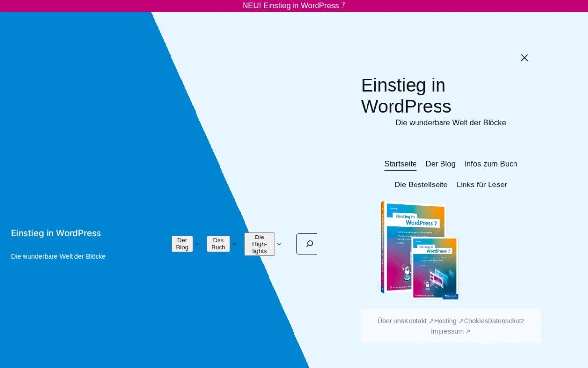The image size is (588, 368).
Task: Select Der Blog in the overlay menu
Action: coord(441,164)
